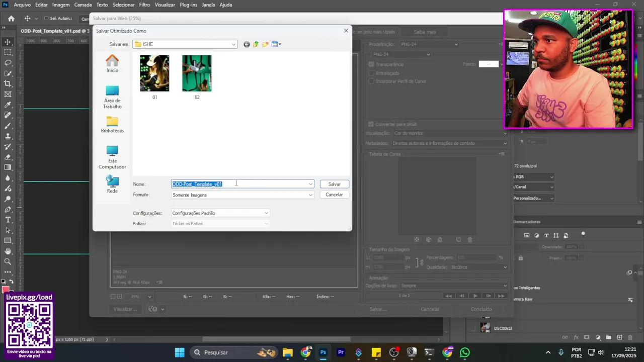Viewport: 644px width, 362px height.
Task: Filter layers by type layers
Action: click(546, 235)
